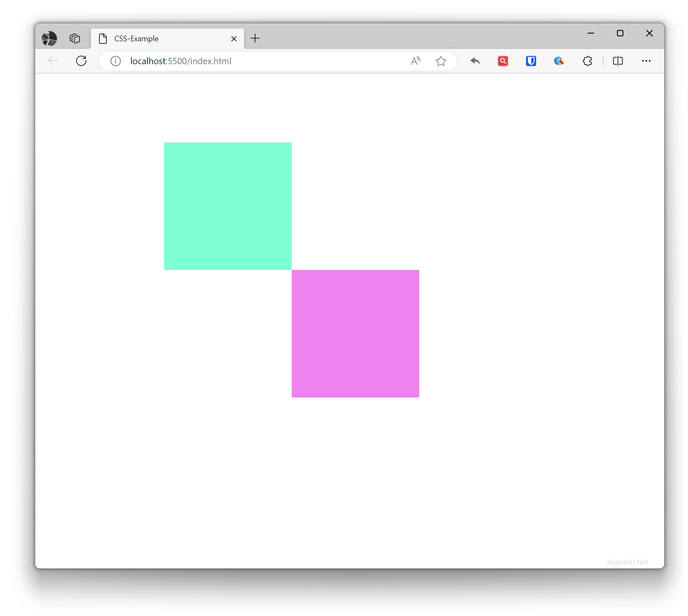Open the Bitwarden shield extension
688x616 pixels.
point(531,61)
